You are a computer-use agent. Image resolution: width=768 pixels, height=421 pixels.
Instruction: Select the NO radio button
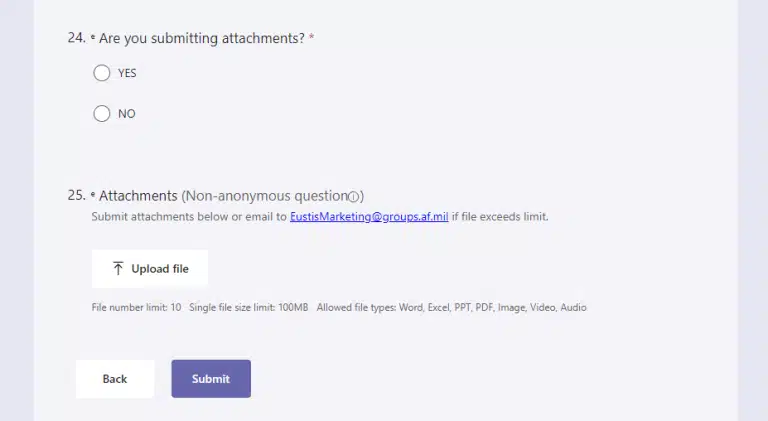[101, 114]
